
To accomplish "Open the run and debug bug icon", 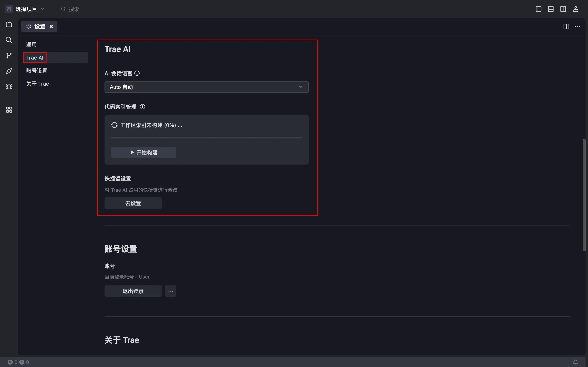I will click(9, 86).
